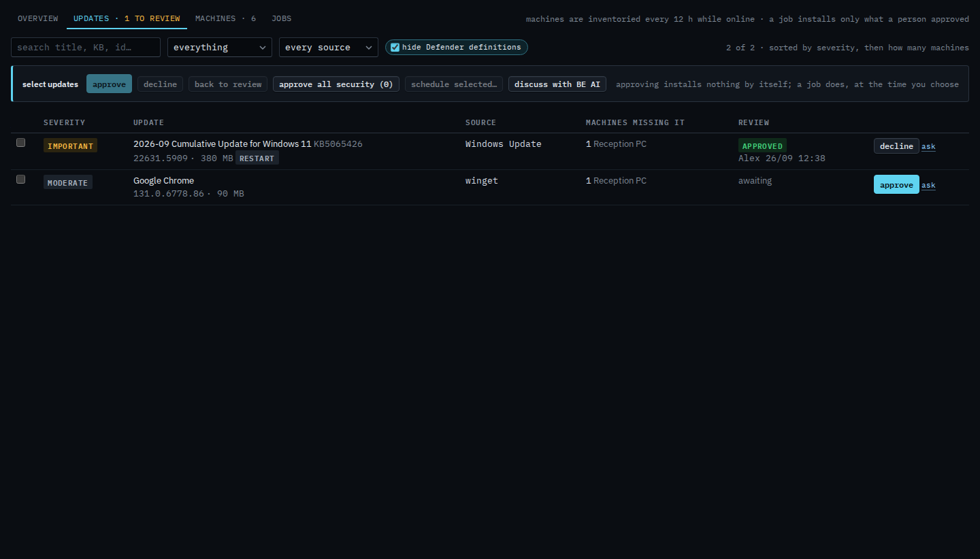Click the MODERATE severity badge

[x=68, y=182]
